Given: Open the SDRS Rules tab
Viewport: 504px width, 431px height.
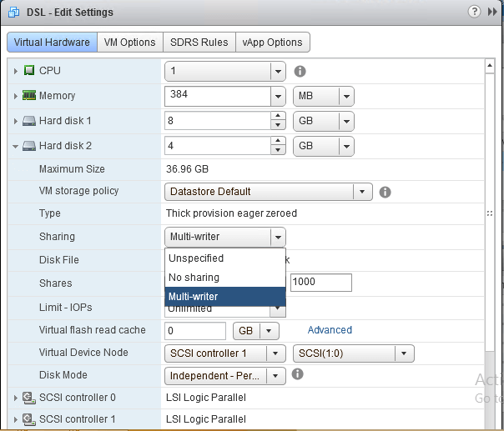Looking at the screenshot, I should (199, 43).
